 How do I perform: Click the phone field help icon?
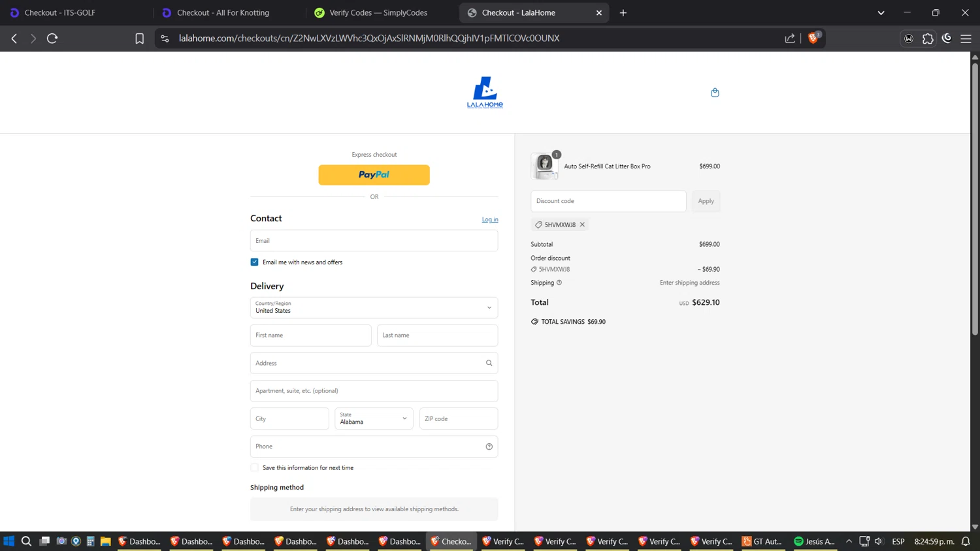[x=489, y=447]
